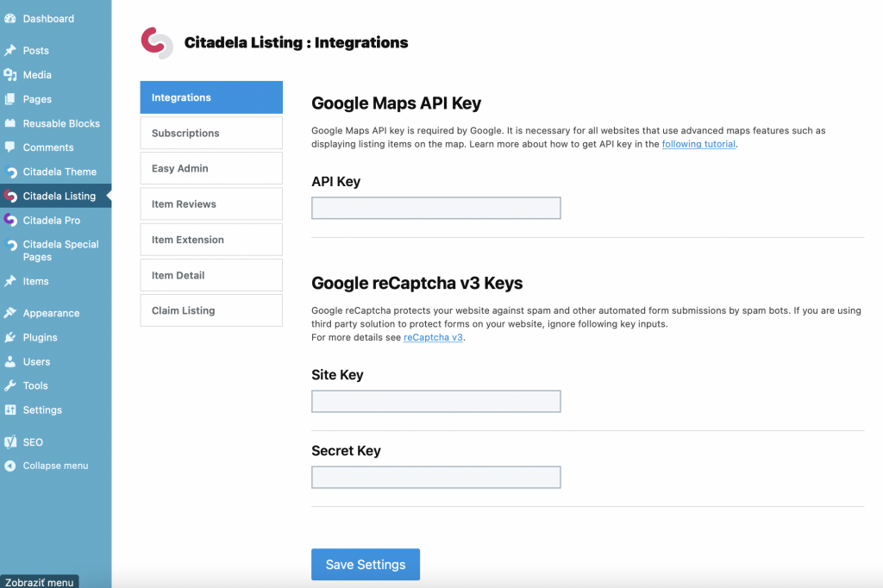Open Citadela Special Pages label
Screen dimensions: 883x588
61,251
